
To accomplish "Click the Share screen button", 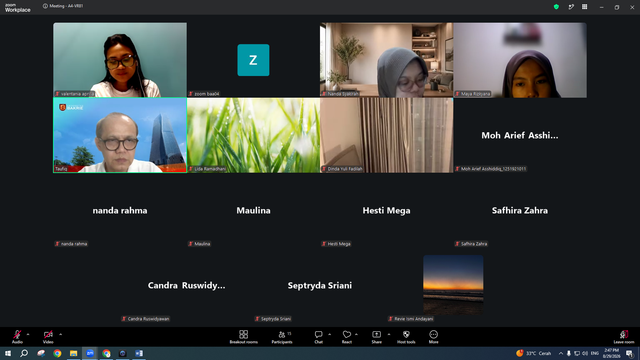I will pos(376,337).
